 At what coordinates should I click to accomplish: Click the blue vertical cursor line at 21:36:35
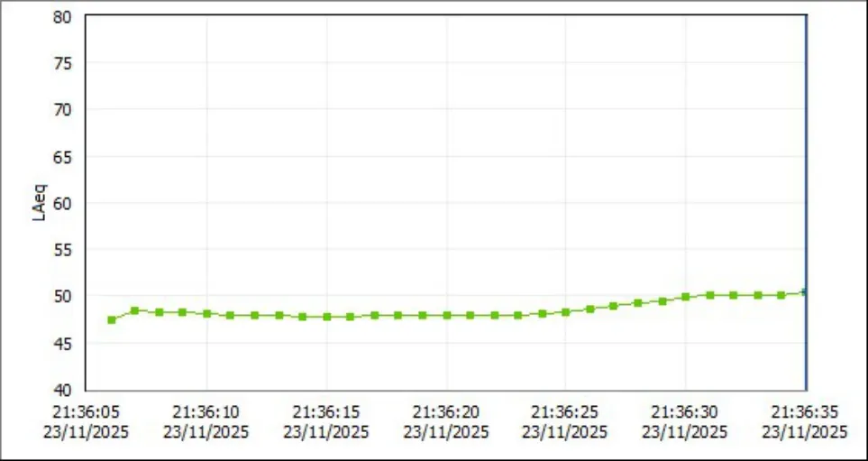(806, 203)
